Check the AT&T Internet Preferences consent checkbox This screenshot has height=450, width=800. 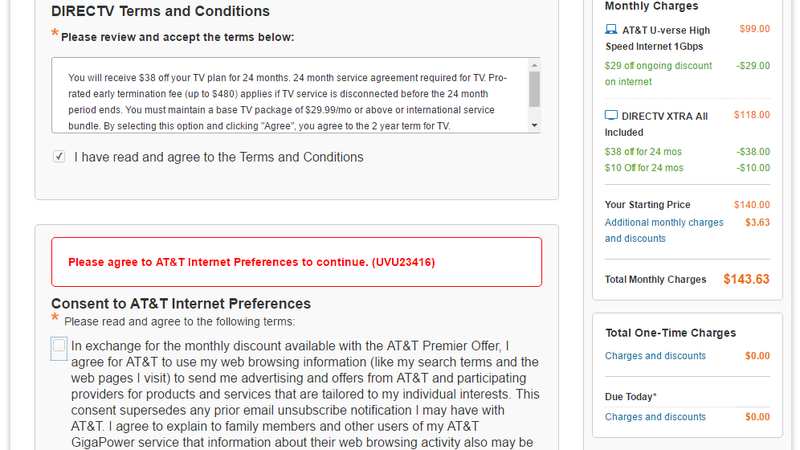(x=59, y=346)
